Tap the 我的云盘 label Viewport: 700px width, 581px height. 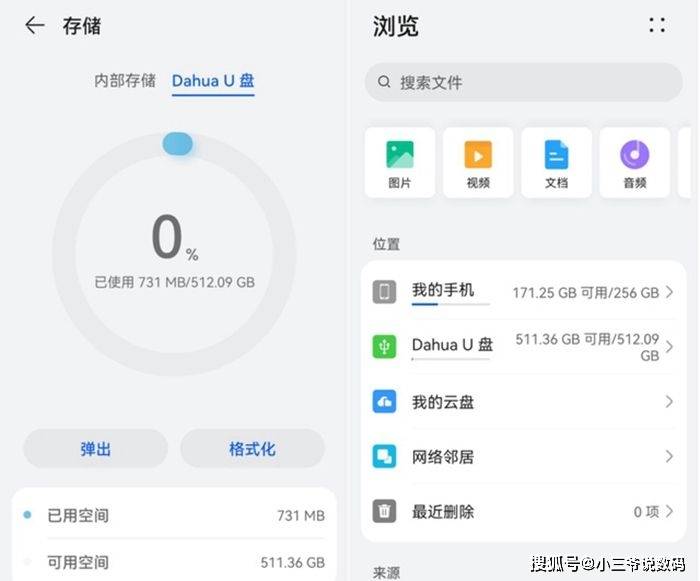pos(443,402)
